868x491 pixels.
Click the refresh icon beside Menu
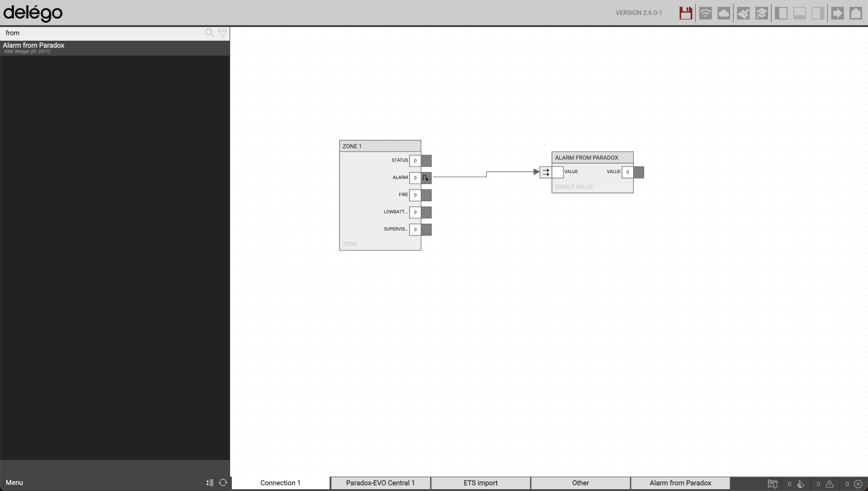223,482
